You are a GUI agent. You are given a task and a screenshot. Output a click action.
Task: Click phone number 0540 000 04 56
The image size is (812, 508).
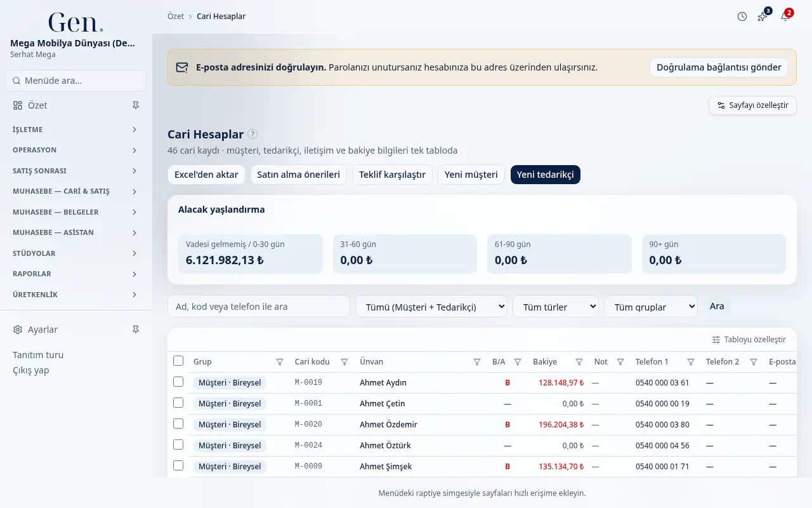[x=662, y=446]
